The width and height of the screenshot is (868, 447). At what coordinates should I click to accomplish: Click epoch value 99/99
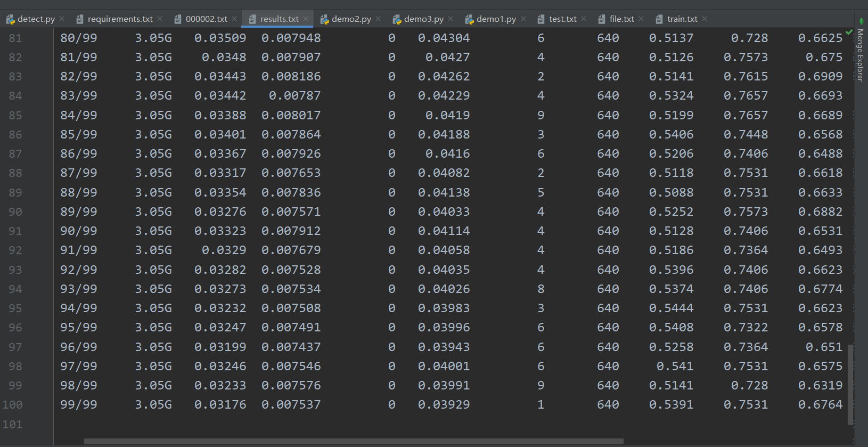point(79,405)
